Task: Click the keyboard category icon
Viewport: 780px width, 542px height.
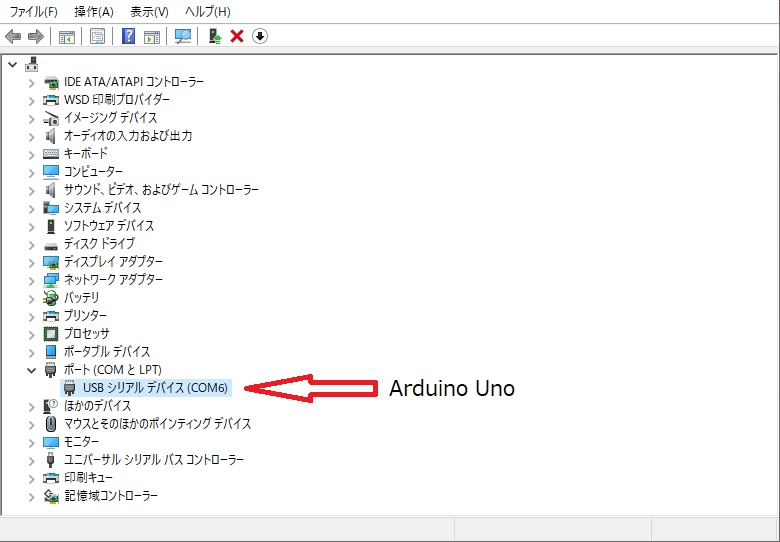Action: click(x=51, y=154)
